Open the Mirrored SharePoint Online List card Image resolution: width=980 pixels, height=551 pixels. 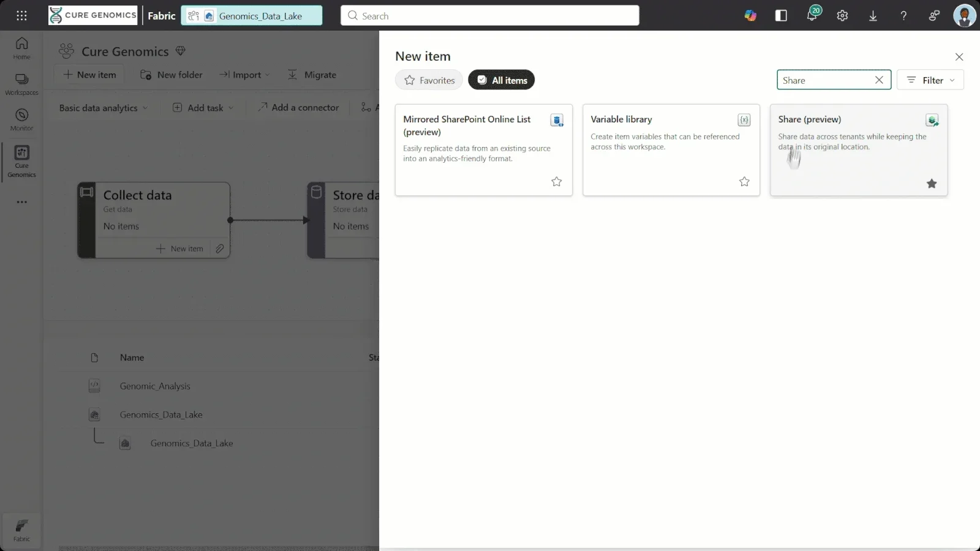pyautogui.click(x=484, y=150)
